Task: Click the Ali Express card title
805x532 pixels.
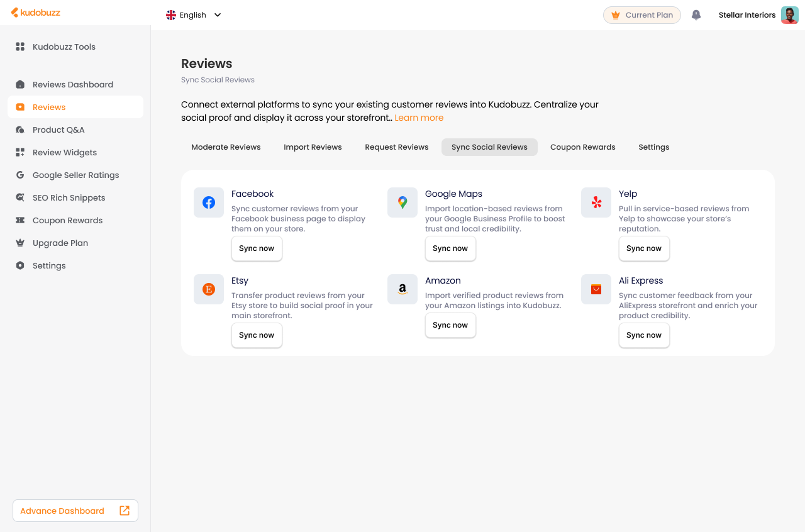Action: click(x=641, y=280)
